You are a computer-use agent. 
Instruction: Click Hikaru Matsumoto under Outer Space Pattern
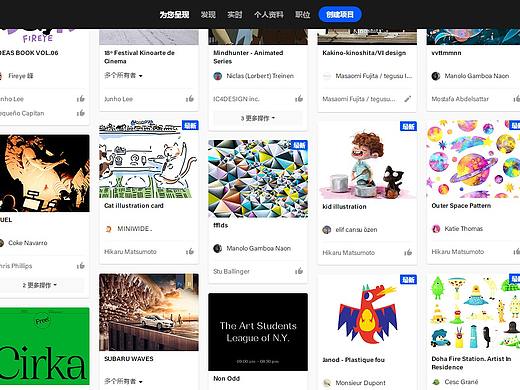(457, 252)
